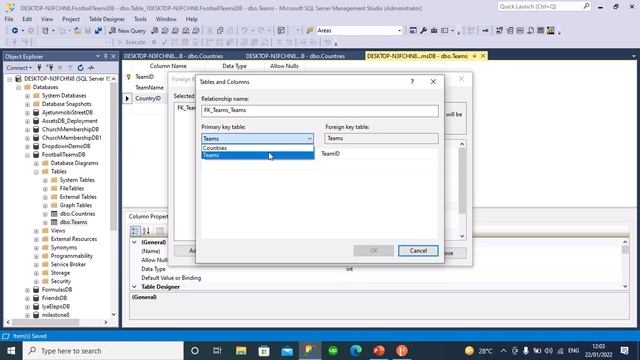640x360 pixels.
Task: Click the Relationship name text field
Action: 320,111
